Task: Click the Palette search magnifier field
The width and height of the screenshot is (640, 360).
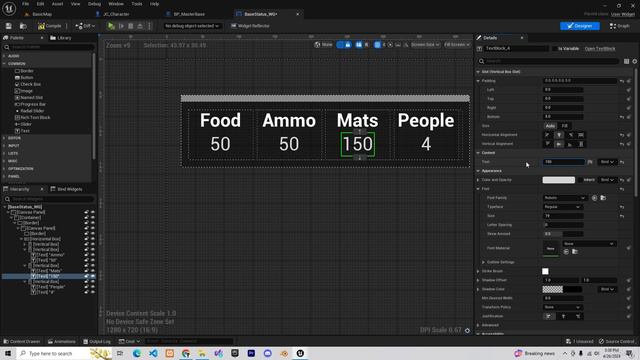Action: [49, 47]
